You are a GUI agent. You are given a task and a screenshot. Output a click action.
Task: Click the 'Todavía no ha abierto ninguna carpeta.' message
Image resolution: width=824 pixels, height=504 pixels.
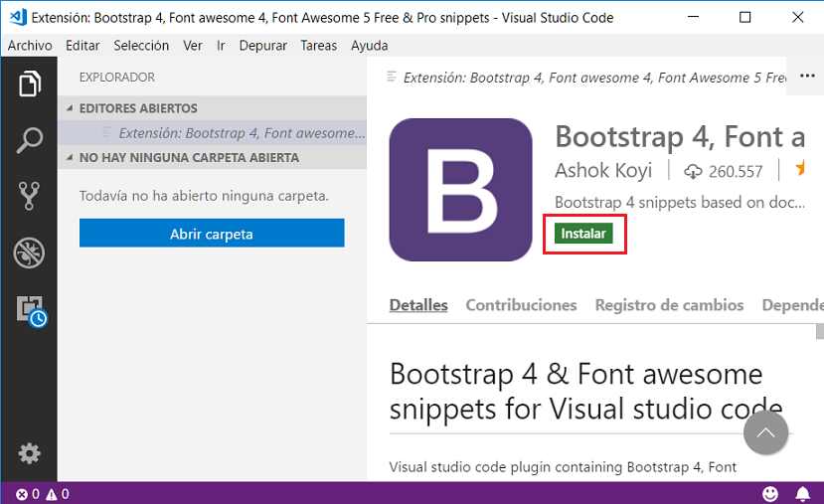pyautogui.click(x=204, y=196)
